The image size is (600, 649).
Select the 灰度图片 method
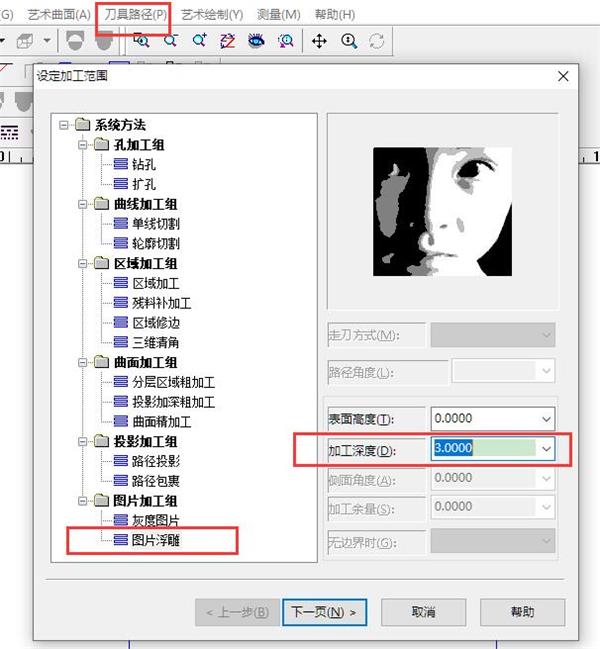156,520
